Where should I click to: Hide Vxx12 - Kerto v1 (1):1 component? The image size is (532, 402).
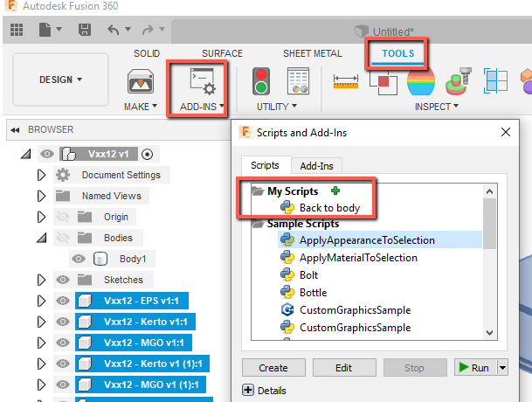[x=63, y=364]
